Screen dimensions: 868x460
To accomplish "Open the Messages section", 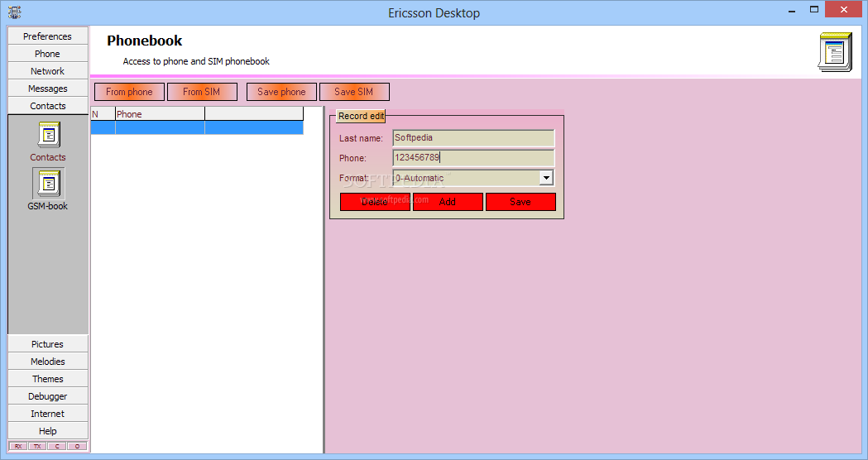I will (48, 89).
